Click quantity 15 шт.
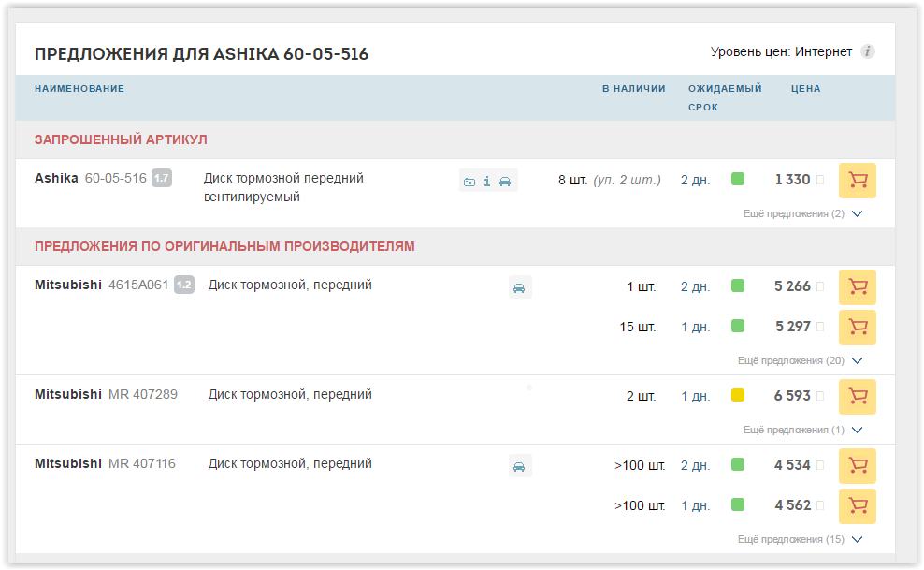Screen dimensions: 924x570 coord(638,328)
